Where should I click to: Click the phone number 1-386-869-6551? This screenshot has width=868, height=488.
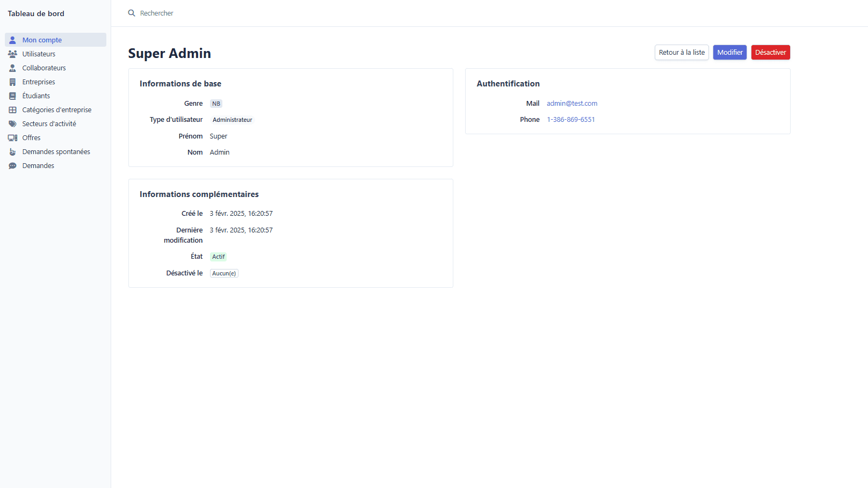[x=571, y=119]
